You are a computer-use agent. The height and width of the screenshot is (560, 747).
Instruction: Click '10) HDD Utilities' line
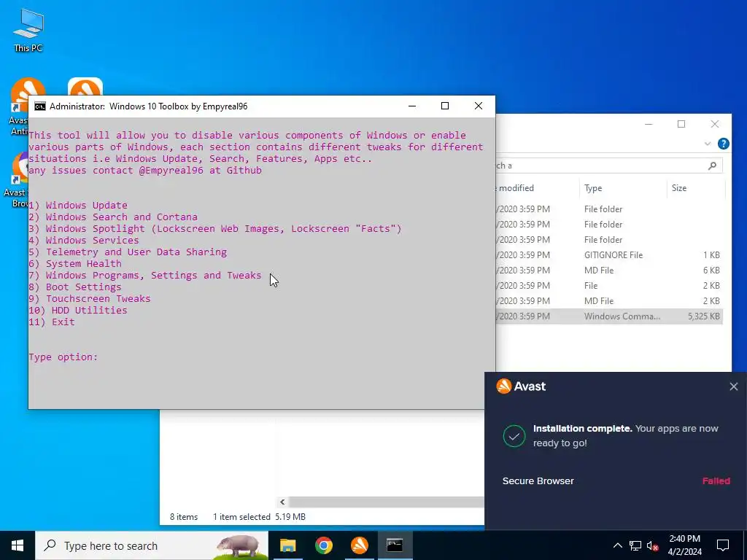tap(78, 310)
